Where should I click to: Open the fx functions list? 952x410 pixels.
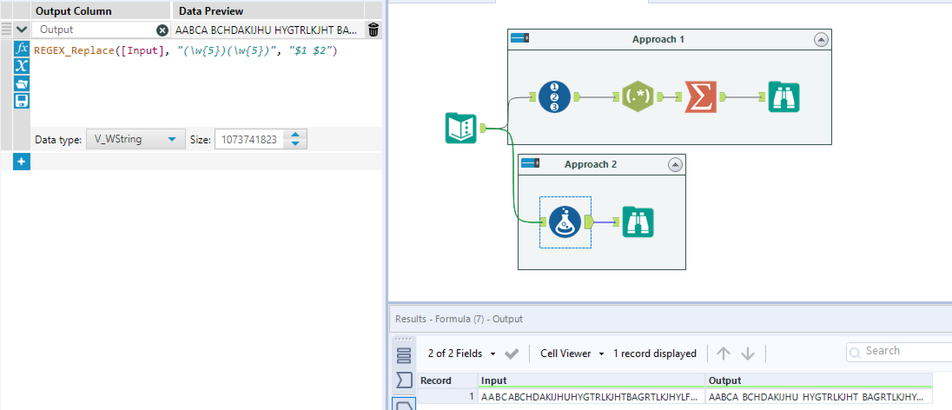coord(22,49)
